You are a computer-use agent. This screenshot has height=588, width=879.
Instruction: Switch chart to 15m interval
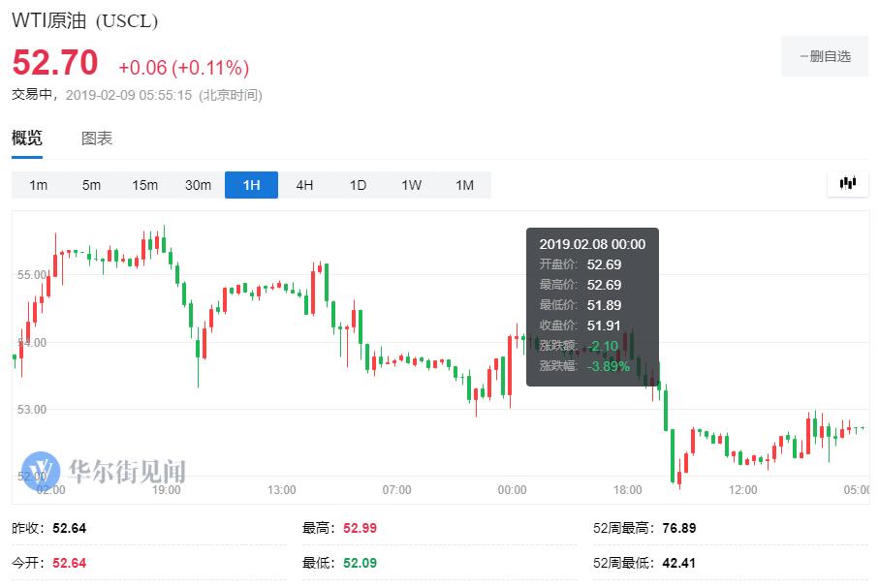click(144, 185)
